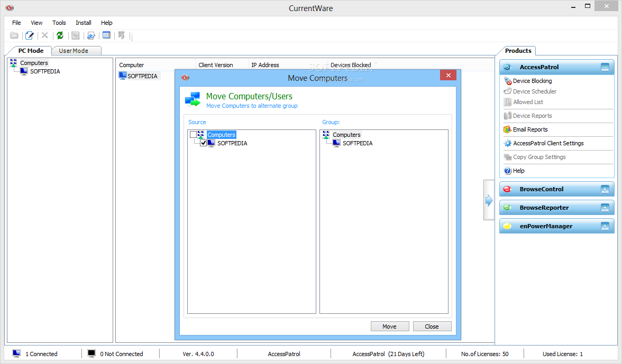Click the Move button
Viewport: 622px width, 364px height.
tap(389, 326)
